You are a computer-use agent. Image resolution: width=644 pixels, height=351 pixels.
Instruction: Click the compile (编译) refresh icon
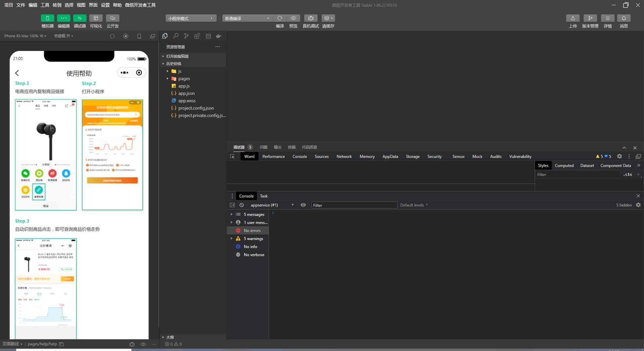point(280,18)
